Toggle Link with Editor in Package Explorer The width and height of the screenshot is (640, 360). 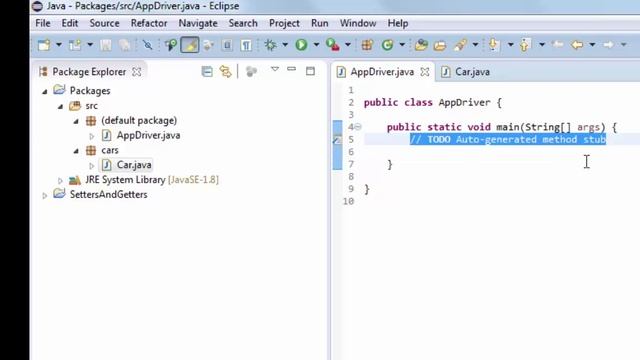point(225,72)
